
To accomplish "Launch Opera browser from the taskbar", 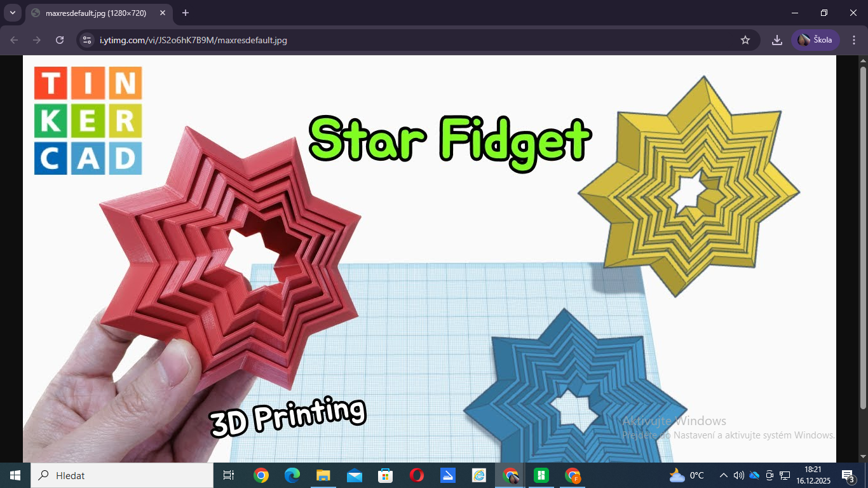I will point(417,475).
